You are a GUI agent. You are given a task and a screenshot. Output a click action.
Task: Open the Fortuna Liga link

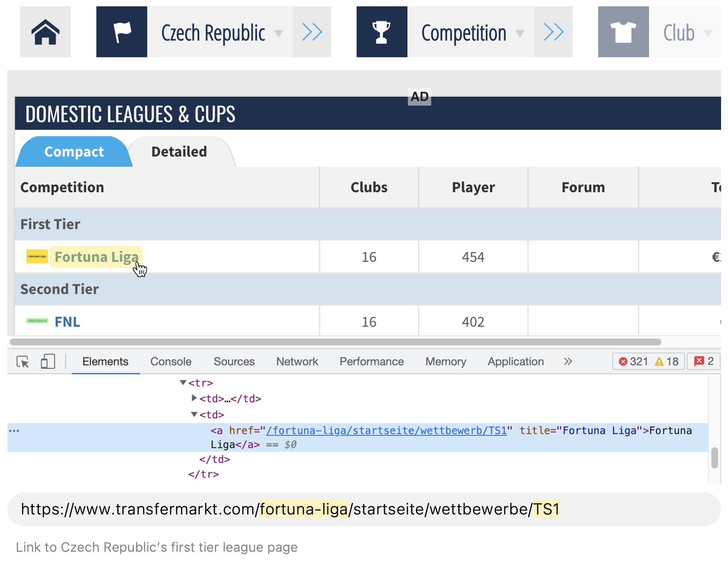[x=97, y=257]
